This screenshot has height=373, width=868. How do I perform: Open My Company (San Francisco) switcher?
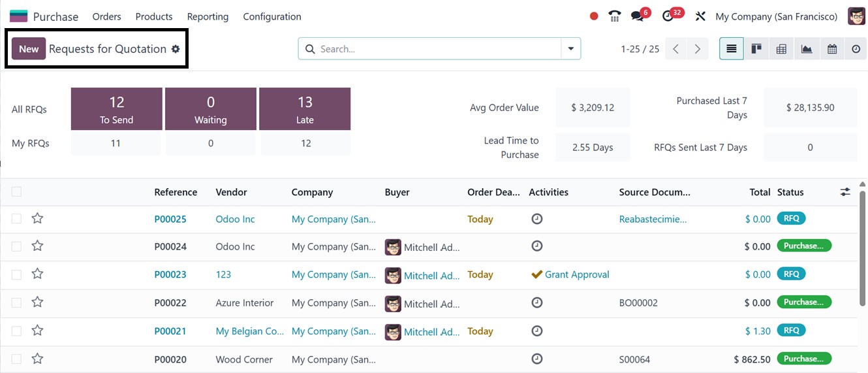[777, 16]
